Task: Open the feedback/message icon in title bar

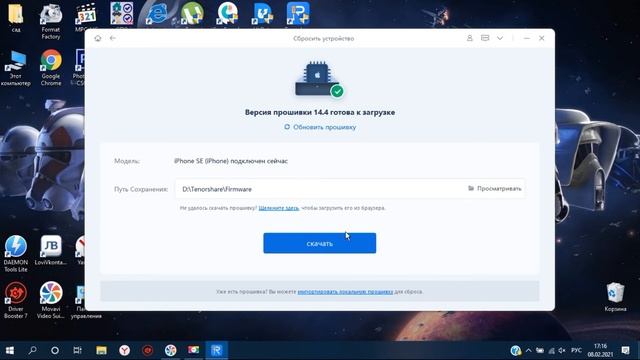Action: (x=485, y=38)
